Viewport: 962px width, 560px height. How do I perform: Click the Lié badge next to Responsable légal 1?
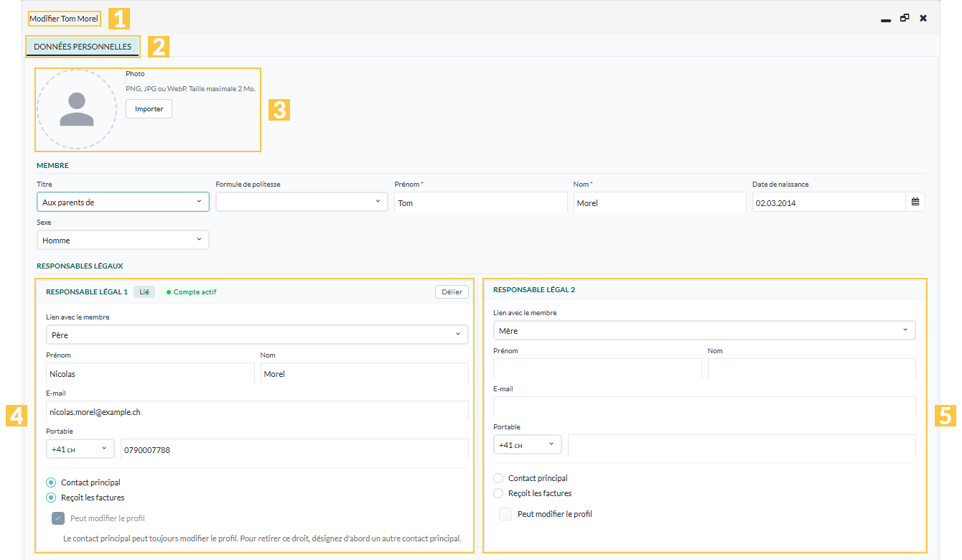(144, 292)
